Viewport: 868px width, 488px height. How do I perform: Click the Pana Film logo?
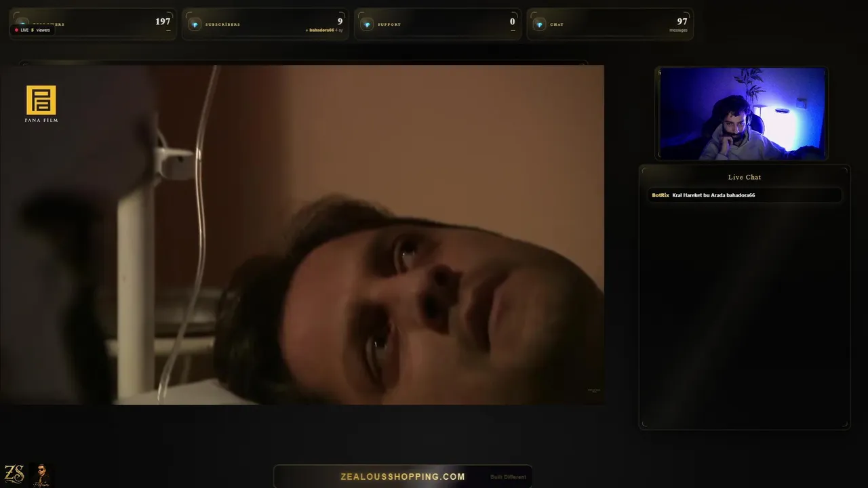[x=41, y=104]
